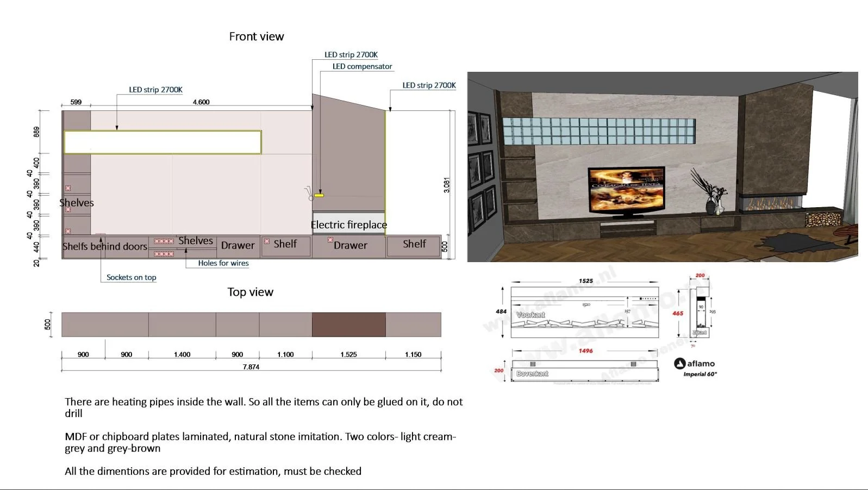
Task: Click the '599' width dimension
Action: [x=76, y=102]
